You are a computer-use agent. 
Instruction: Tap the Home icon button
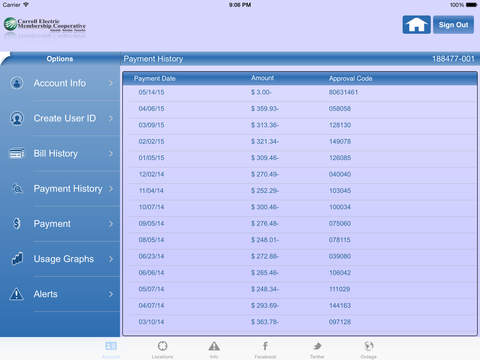416,25
